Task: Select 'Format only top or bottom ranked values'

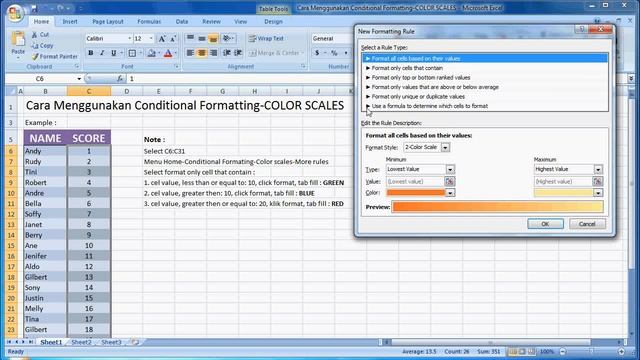Action: 485,78
